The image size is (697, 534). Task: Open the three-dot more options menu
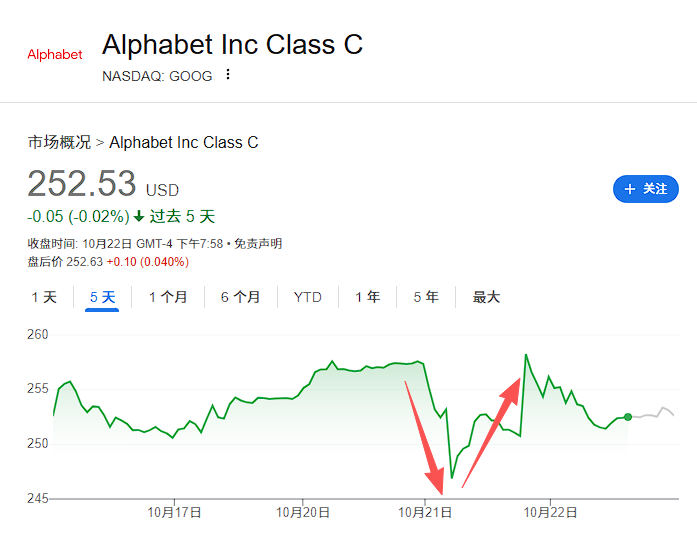coord(228,75)
